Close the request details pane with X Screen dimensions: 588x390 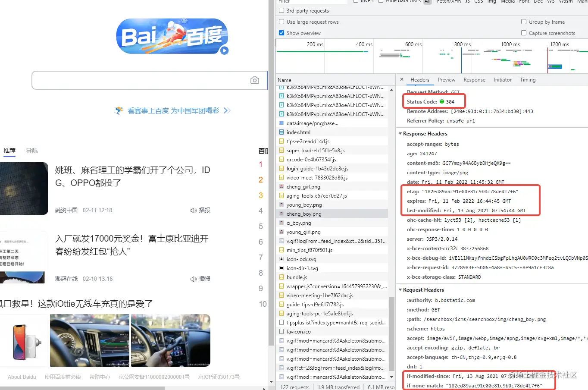pos(402,79)
